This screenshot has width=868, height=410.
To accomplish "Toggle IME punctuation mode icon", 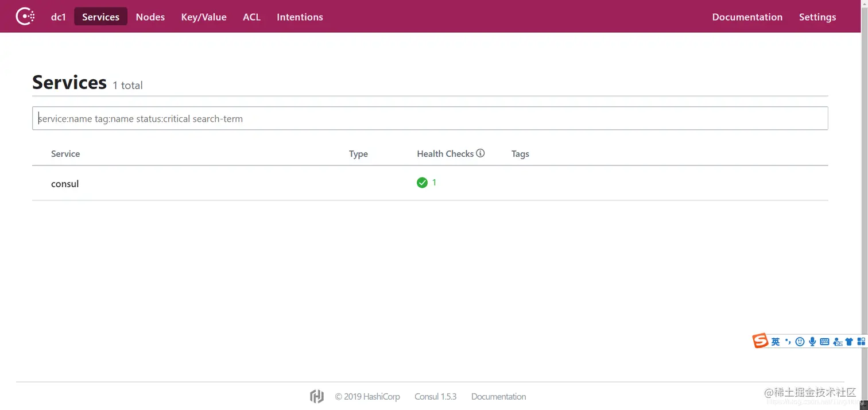I will pos(788,342).
